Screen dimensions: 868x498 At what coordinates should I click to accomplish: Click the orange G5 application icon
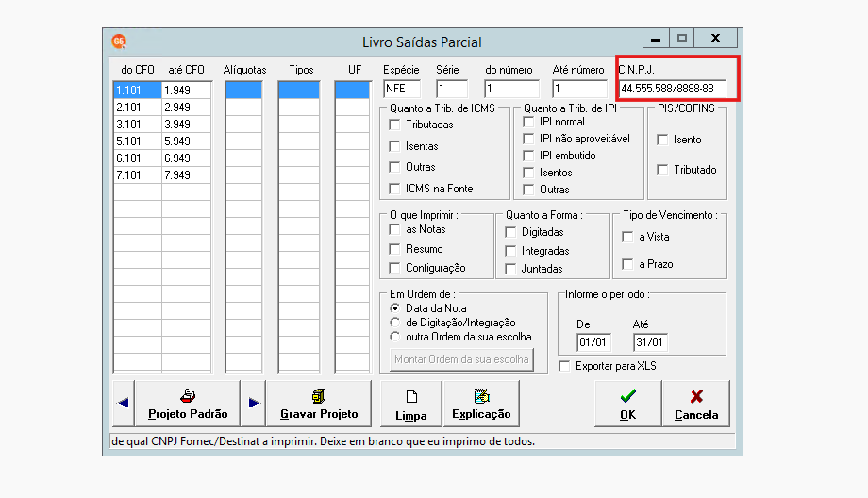coord(119,41)
